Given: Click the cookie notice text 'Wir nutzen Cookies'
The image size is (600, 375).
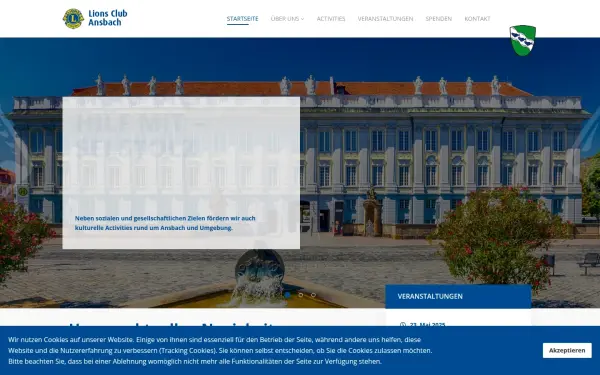Looking at the screenshot, I should pos(220,351).
